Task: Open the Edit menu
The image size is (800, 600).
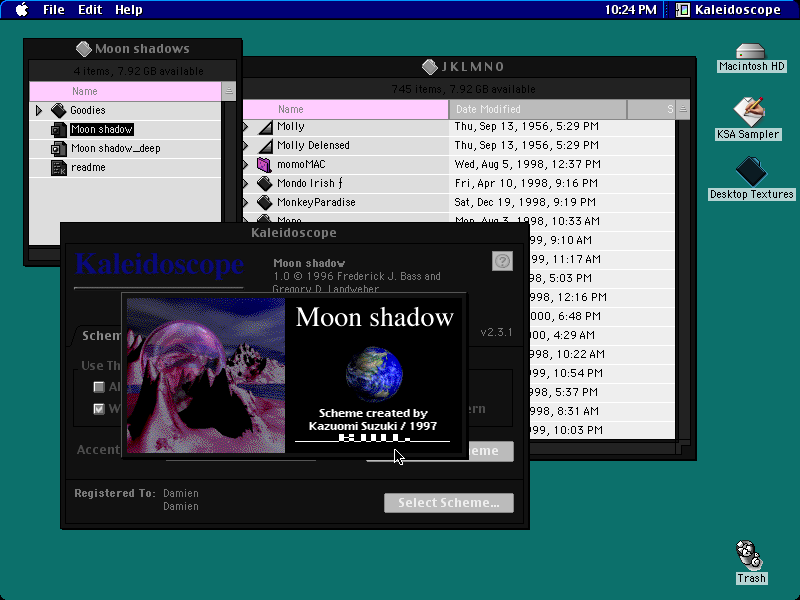Action: pos(90,10)
